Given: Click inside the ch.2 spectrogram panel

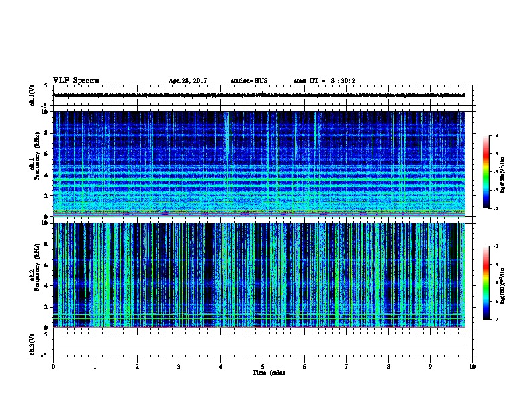Looking at the screenshot, I should pyautogui.click(x=259, y=275).
